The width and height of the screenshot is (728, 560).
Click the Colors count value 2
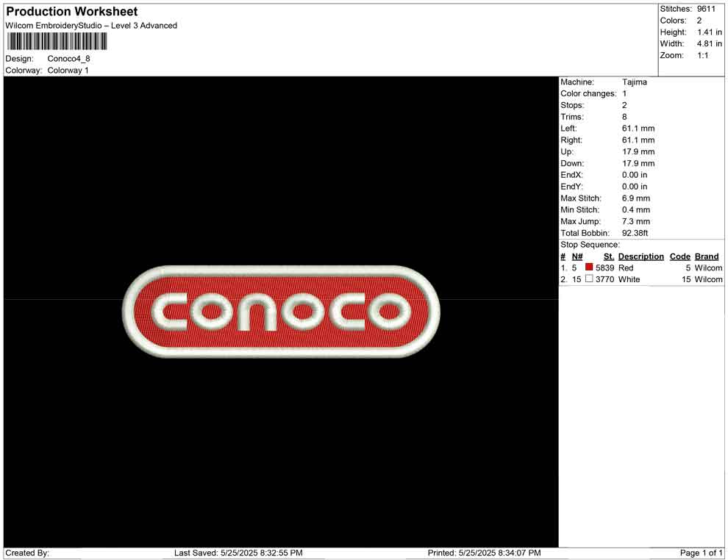click(x=699, y=21)
